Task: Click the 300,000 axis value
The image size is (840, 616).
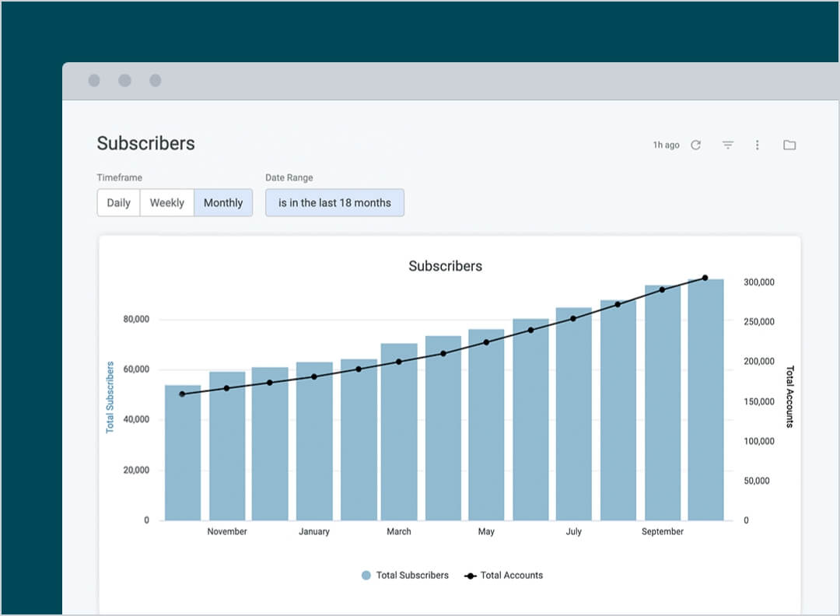Action: [x=758, y=282]
